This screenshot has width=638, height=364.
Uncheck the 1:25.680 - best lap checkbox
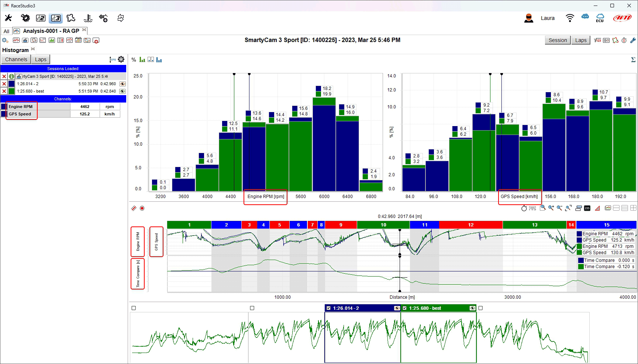pos(404,308)
